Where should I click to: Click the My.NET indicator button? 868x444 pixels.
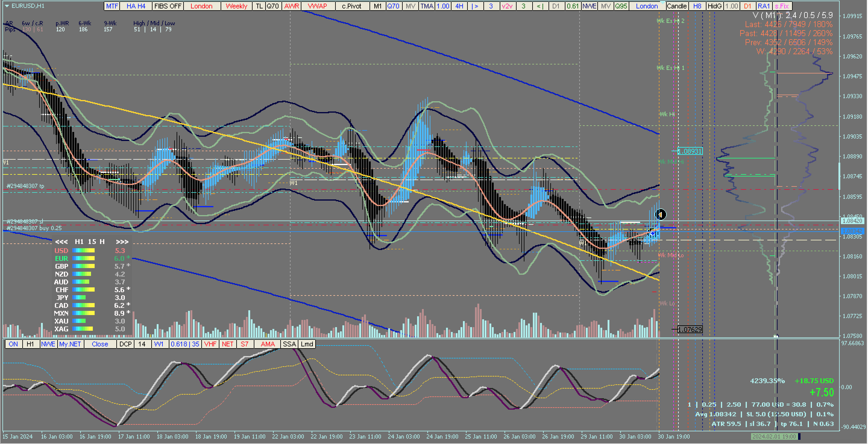click(70, 344)
